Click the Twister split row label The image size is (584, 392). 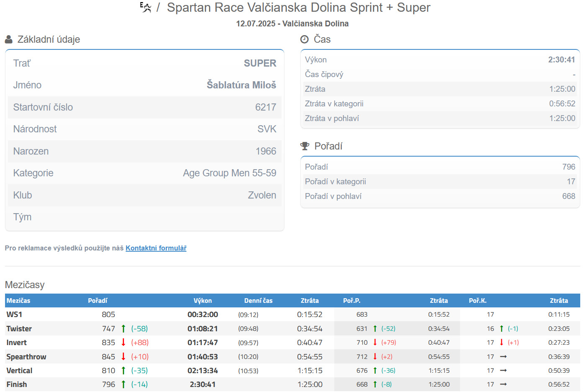pyautogui.click(x=19, y=329)
